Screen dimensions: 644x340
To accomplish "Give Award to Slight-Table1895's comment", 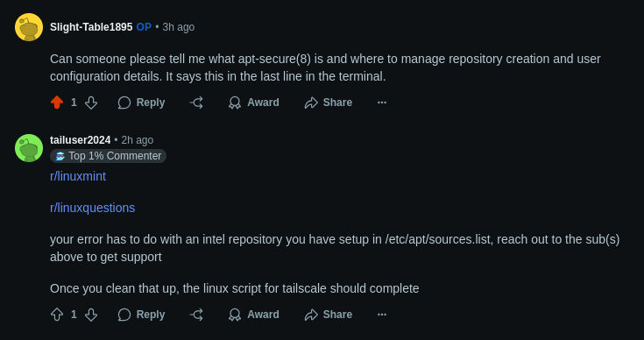I will pyautogui.click(x=254, y=103).
